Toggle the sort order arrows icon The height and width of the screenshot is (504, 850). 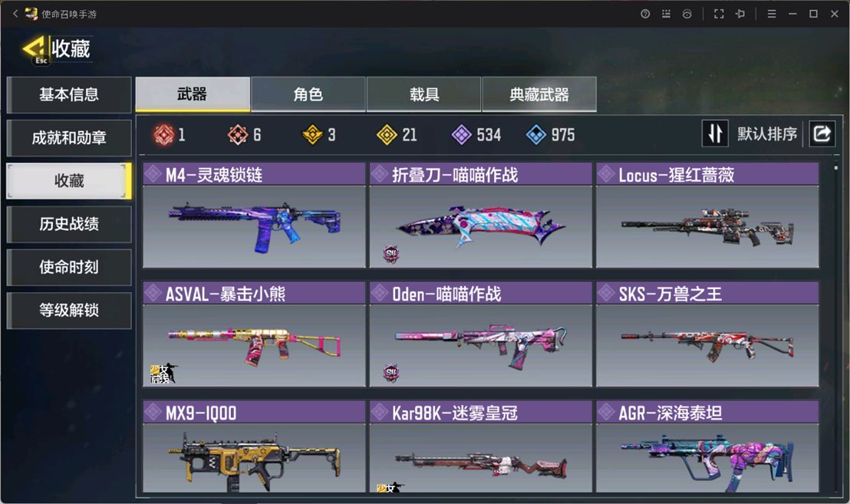715,133
